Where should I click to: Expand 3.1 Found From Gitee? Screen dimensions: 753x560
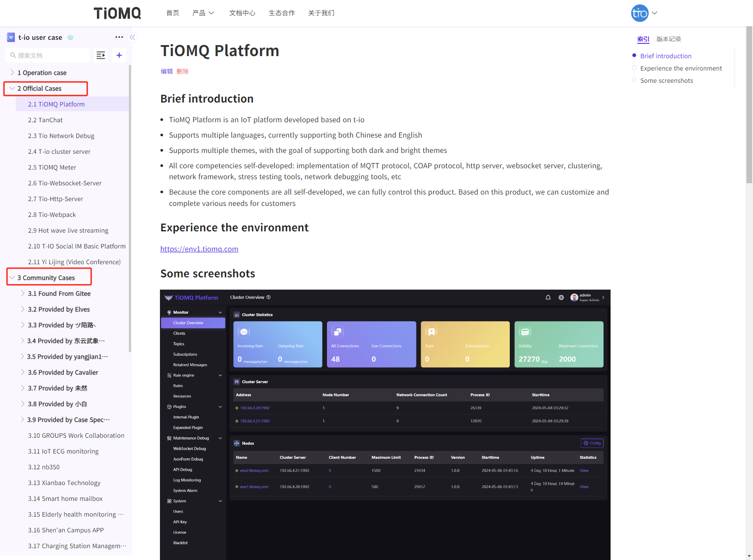tap(23, 293)
